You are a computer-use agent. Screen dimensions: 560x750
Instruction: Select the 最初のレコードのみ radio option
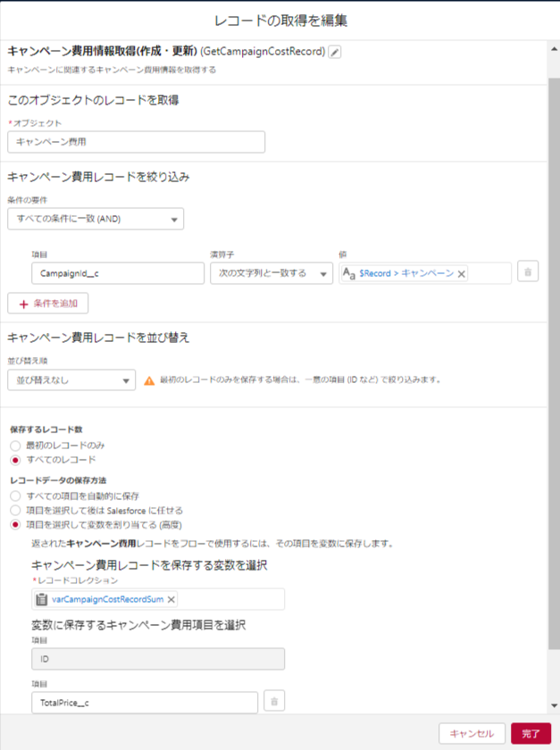tap(14, 445)
